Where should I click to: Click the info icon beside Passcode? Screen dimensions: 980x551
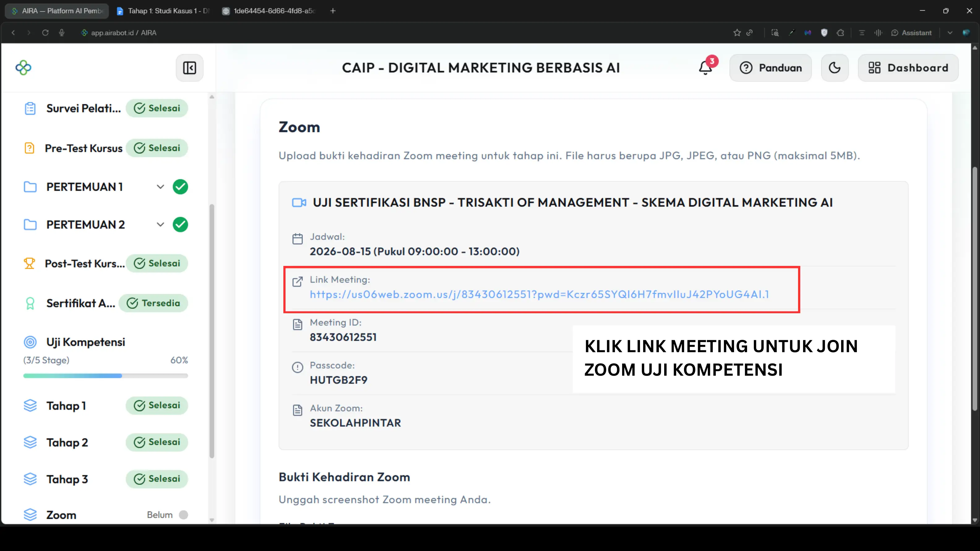[x=298, y=367]
